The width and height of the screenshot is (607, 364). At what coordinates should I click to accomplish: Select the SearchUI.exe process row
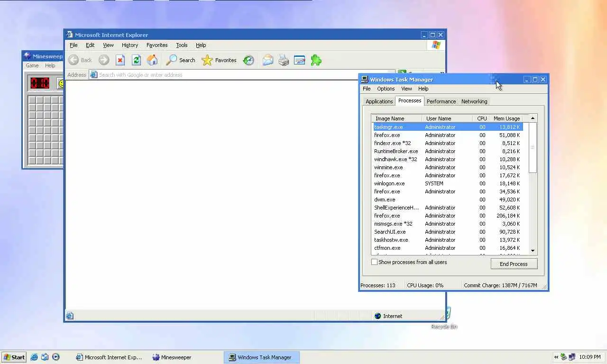(447, 232)
